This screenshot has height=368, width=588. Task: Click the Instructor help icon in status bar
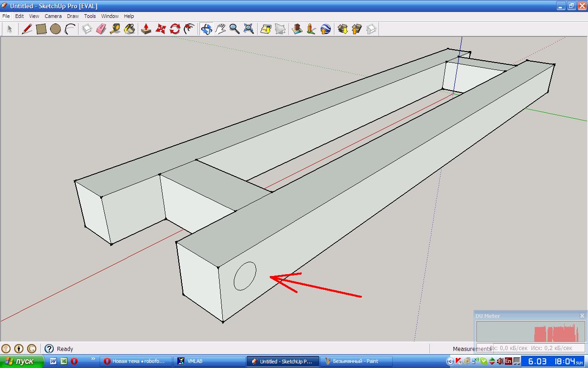pyautogui.click(x=49, y=349)
